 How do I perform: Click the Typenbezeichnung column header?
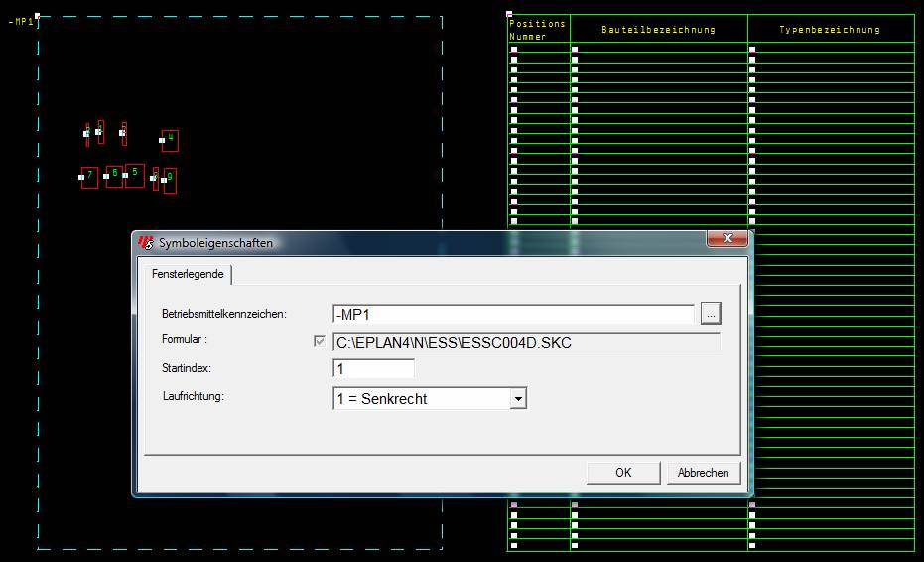coord(829,30)
